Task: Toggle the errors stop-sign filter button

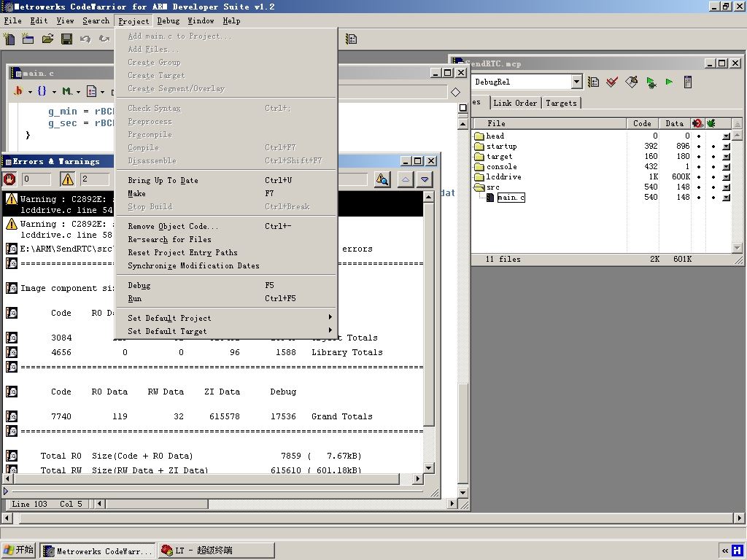Action: coord(10,179)
